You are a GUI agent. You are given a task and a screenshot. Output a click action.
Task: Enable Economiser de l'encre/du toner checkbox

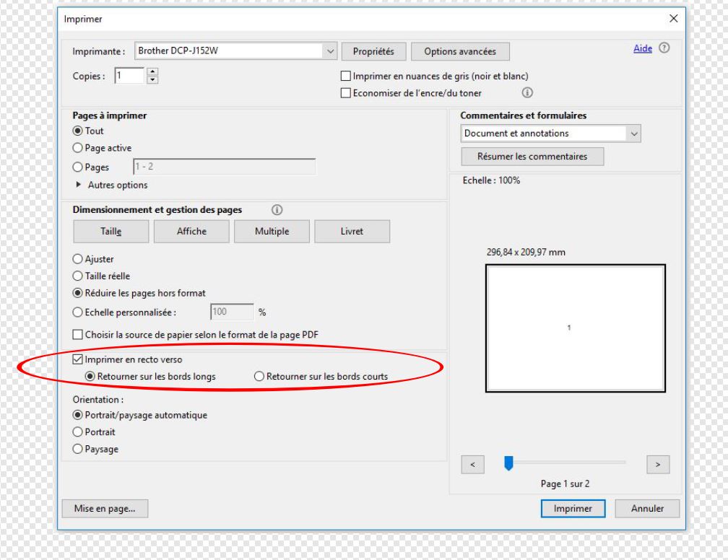[345, 93]
